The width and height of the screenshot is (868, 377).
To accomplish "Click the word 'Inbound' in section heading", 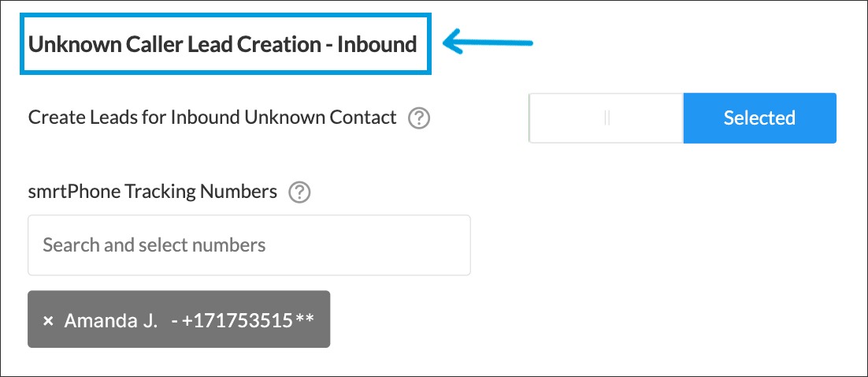I will pos(377,44).
